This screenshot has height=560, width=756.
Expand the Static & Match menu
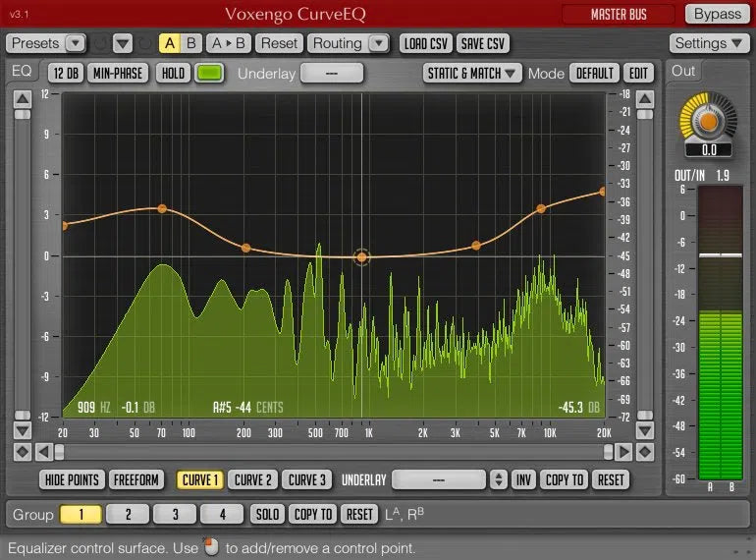pos(472,74)
